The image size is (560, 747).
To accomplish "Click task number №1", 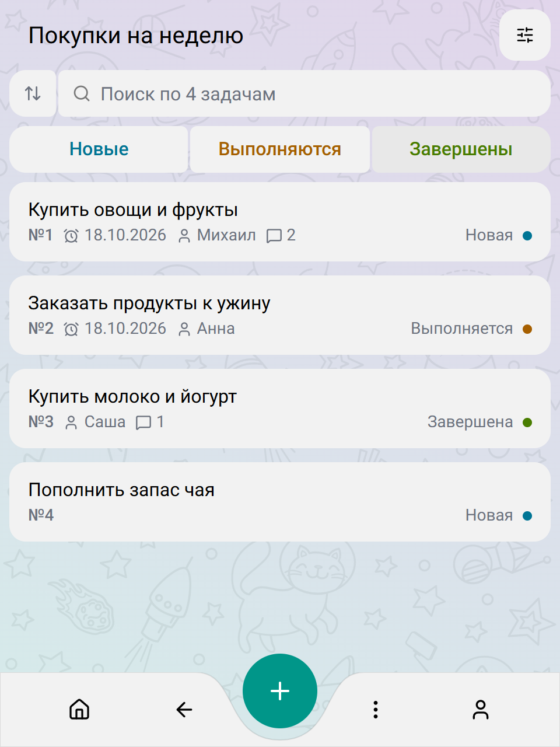I will click(40, 235).
